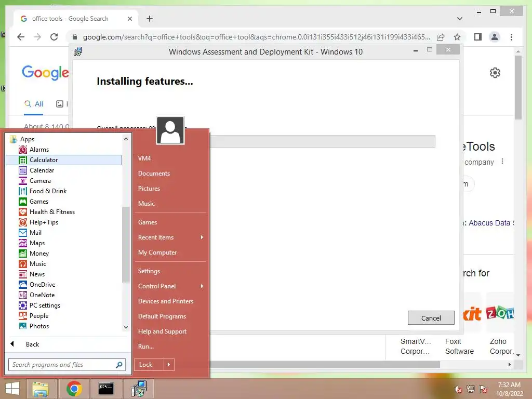Click the Lock button

[149, 365]
